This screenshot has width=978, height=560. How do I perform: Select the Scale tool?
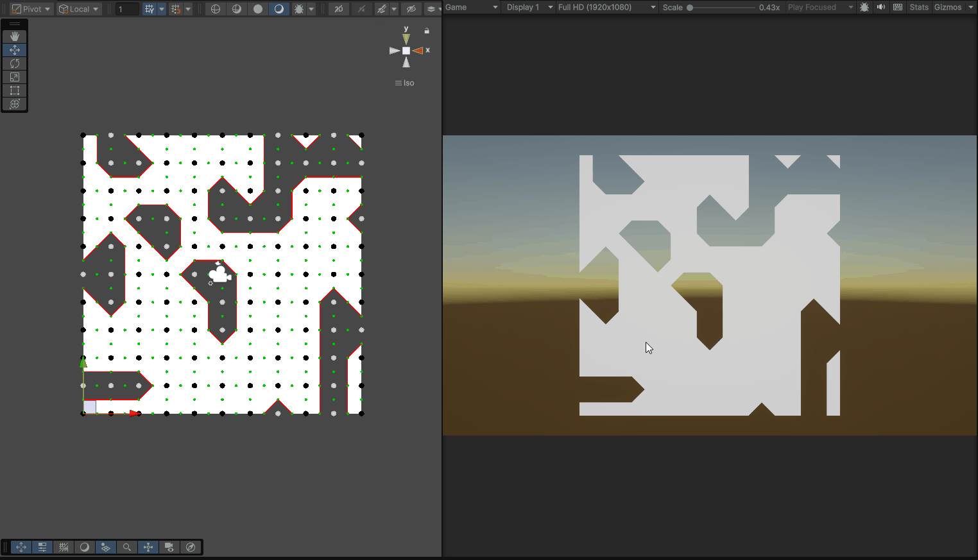point(15,77)
